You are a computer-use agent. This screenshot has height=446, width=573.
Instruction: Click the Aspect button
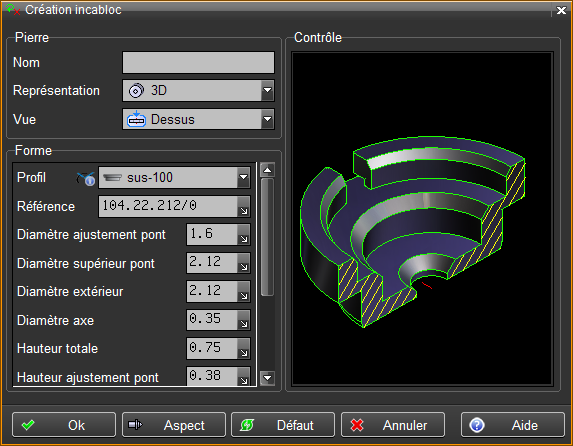[174, 425]
